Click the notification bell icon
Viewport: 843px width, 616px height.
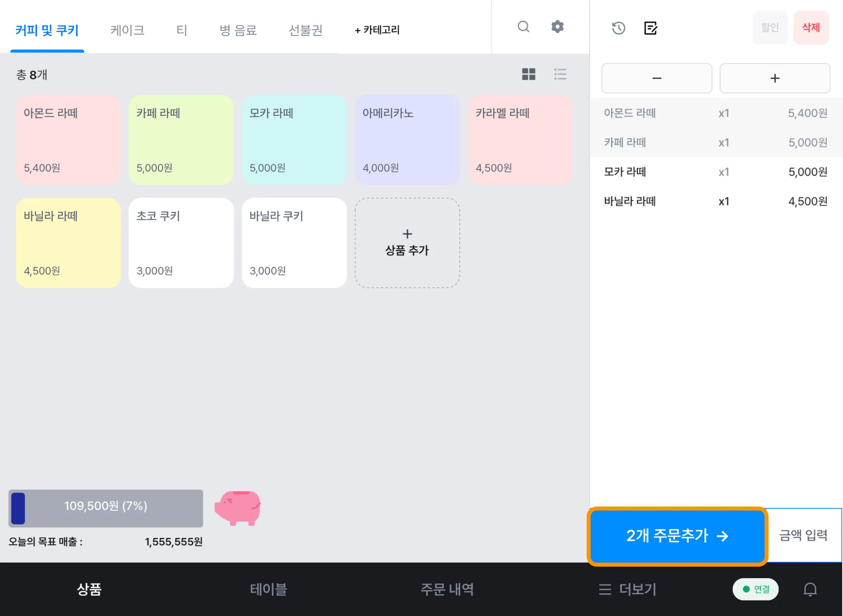click(x=810, y=589)
